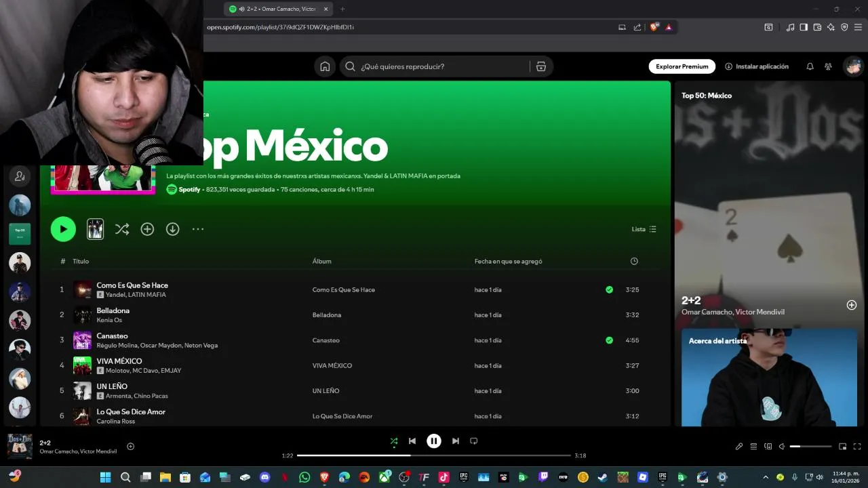The image size is (868, 488).
Task: Click Instalar aplicación link
Action: (x=757, y=66)
